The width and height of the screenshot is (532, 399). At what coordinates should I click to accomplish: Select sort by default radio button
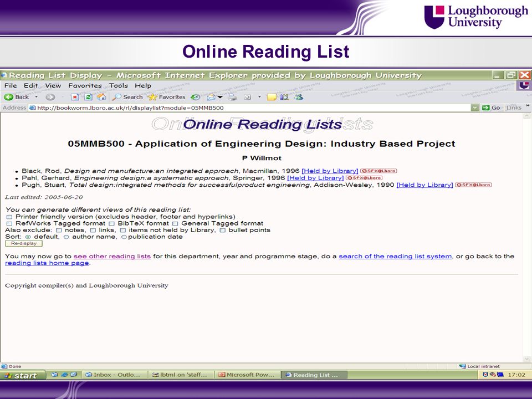tap(28, 237)
